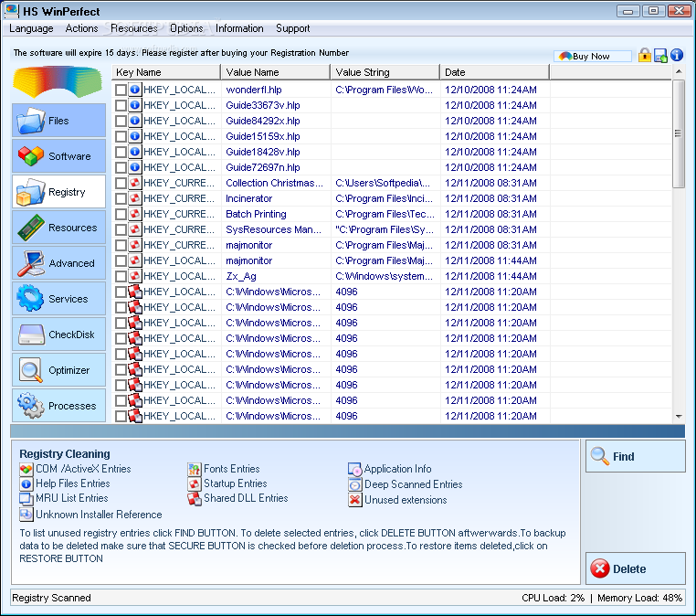This screenshot has height=616, width=696.
Task: Select the Guide18428v.hlp value name
Action: (263, 152)
